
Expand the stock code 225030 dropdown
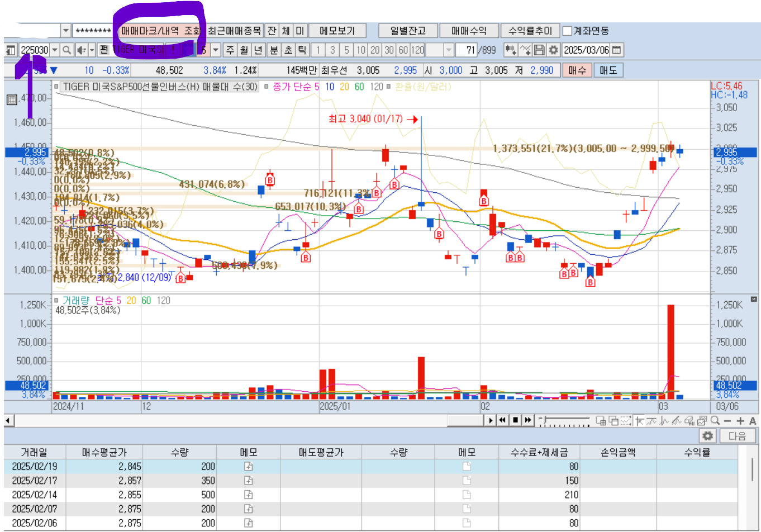(x=55, y=50)
